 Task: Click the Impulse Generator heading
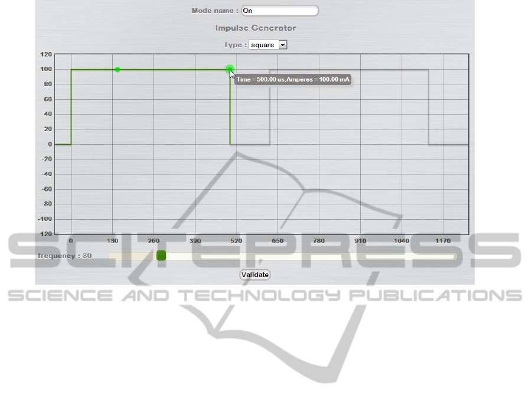(x=256, y=28)
